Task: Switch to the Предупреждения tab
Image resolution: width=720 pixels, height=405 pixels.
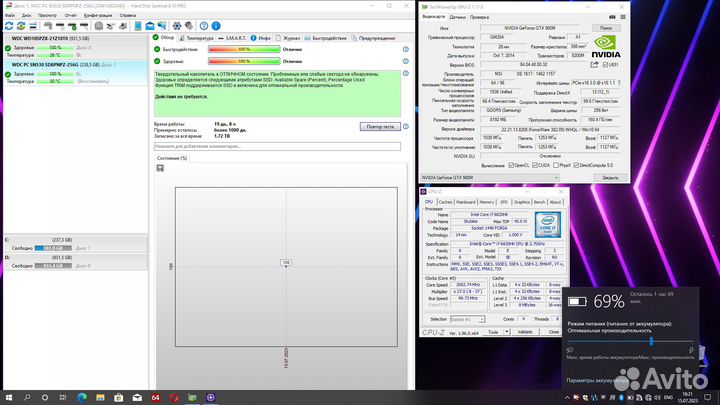Action: (373, 38)
